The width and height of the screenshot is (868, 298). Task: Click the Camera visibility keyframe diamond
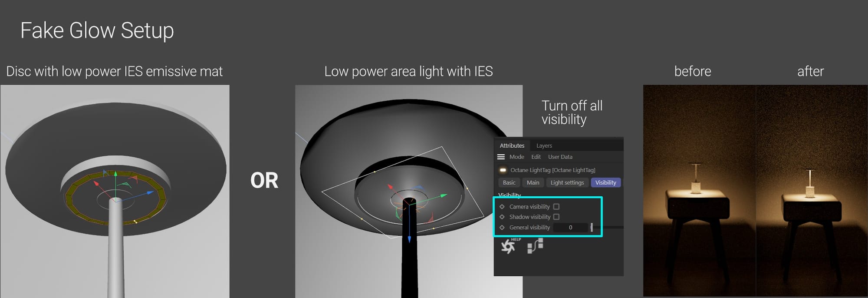click(x=502, y=207)
